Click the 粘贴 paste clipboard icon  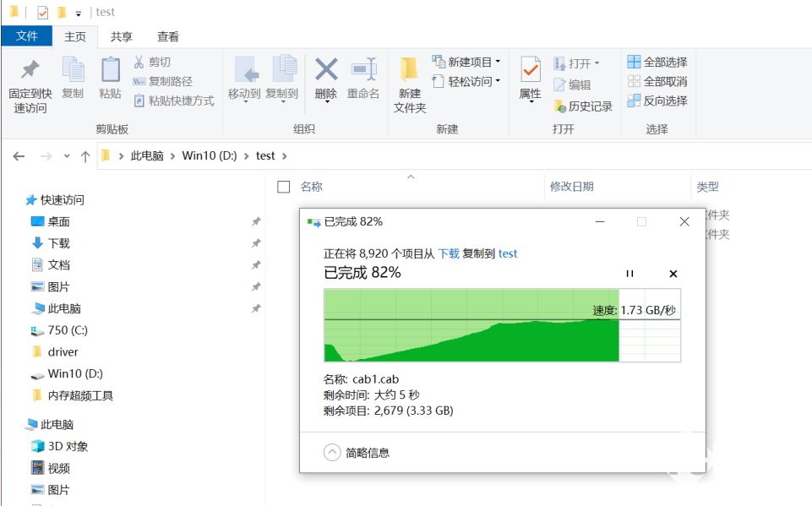(x=111, y=70)
